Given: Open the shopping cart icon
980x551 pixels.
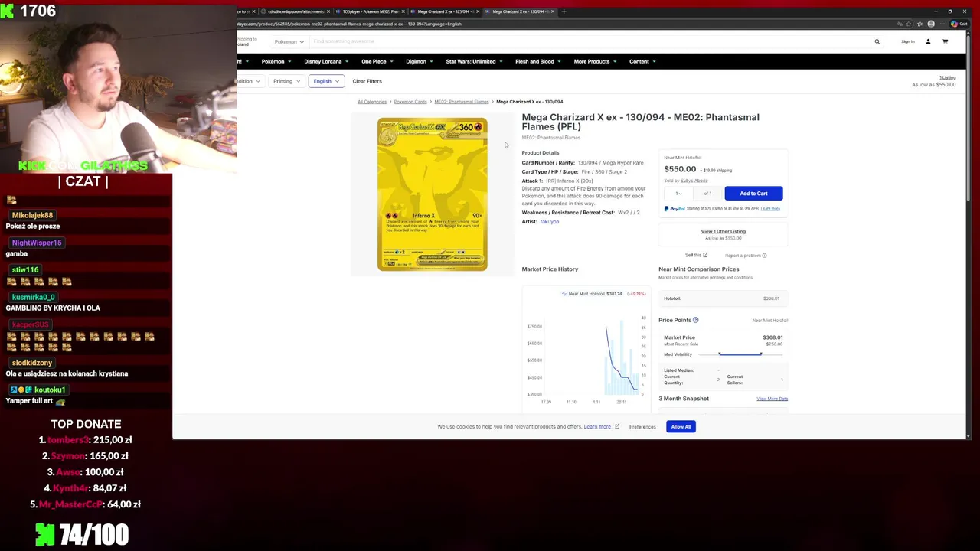Looking at the screenshot, I should click(945, 42).
